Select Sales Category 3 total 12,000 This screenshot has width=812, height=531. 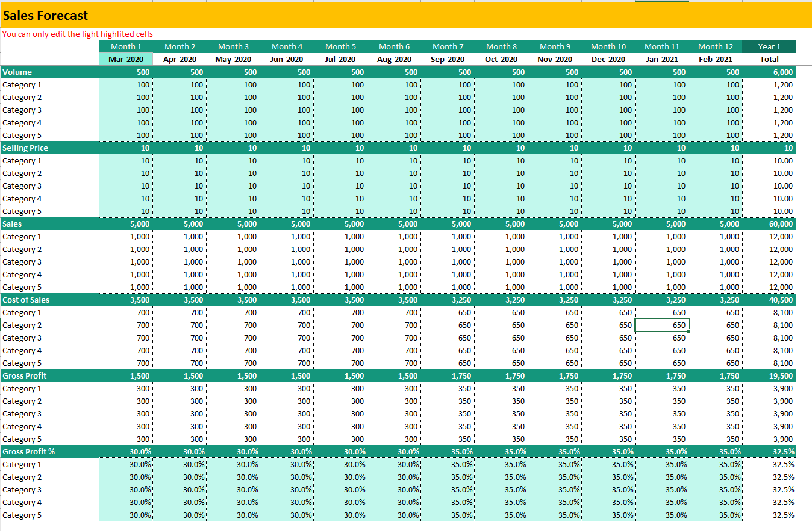coord(769,262)
